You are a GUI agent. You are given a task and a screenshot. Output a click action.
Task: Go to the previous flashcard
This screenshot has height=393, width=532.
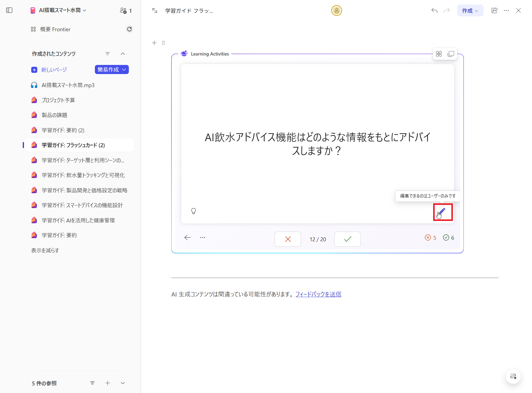click(187, 238)
